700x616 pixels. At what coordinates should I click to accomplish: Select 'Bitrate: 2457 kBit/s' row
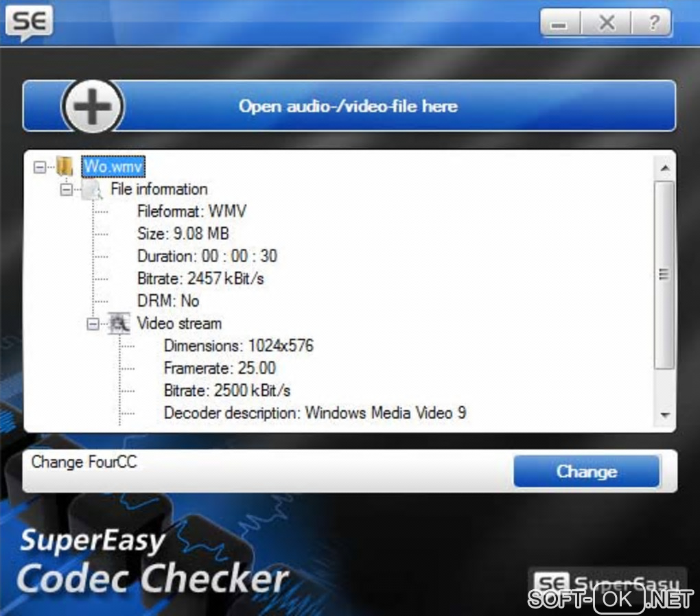point(200,279)
